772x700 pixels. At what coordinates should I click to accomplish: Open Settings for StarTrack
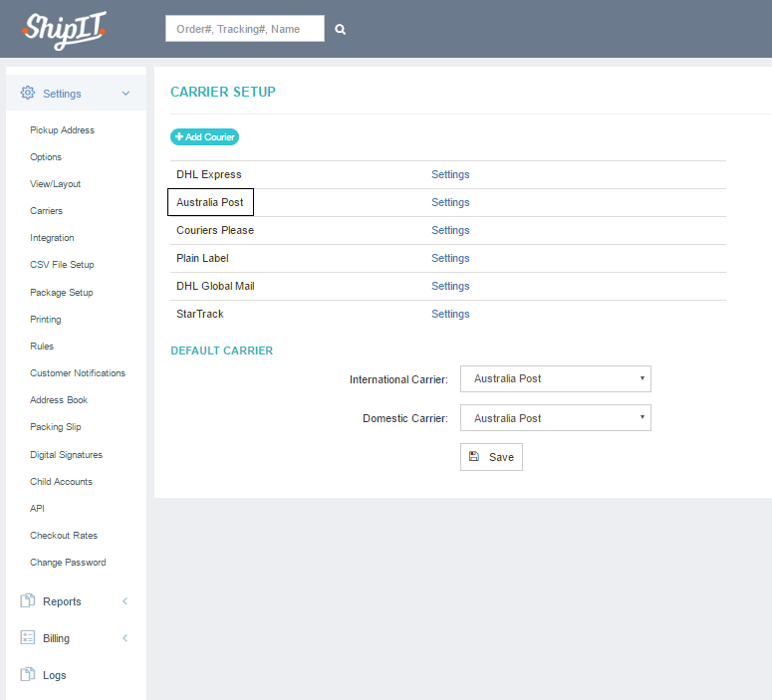point(450,314)
